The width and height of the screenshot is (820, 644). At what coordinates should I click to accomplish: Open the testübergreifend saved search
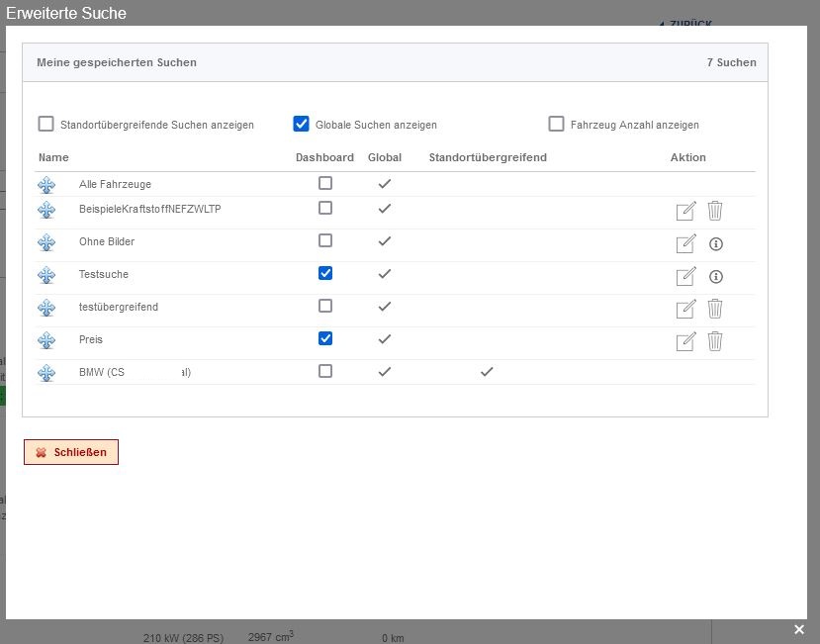click(119, 307)
